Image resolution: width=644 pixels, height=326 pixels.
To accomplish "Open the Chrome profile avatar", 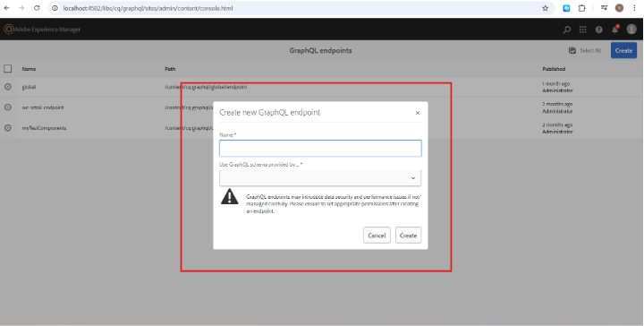I will pyautogui.click(x=619, y=8).
